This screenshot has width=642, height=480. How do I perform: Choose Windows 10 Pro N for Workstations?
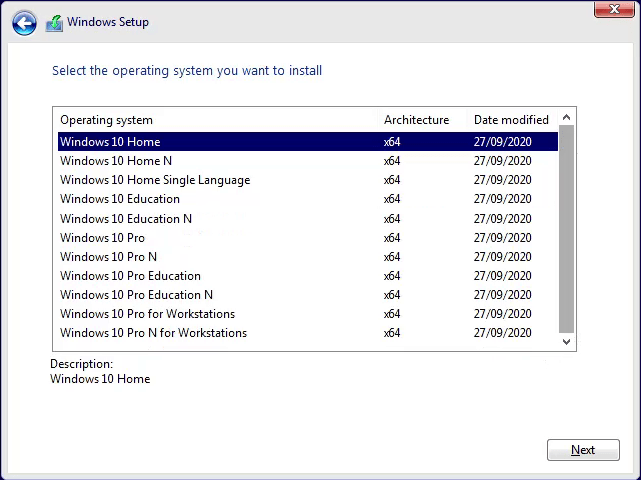(307, 333)
